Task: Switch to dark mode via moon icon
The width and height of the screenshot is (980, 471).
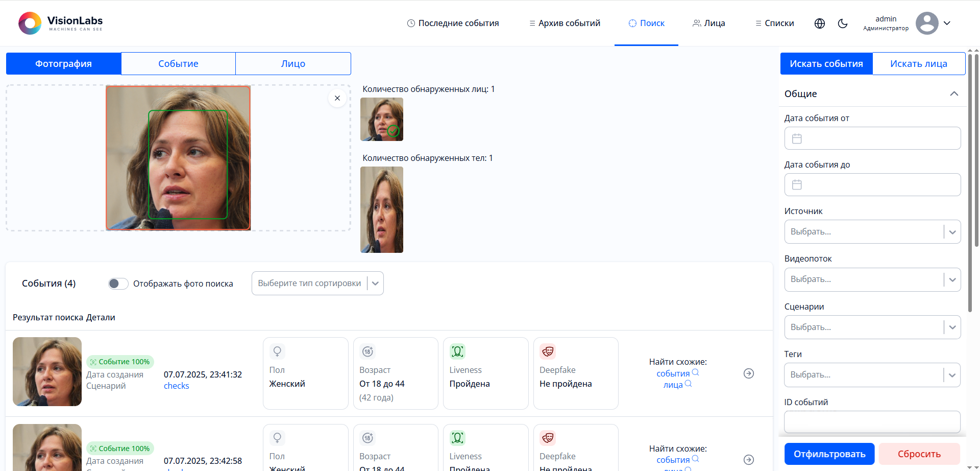Action: [843, 23]
